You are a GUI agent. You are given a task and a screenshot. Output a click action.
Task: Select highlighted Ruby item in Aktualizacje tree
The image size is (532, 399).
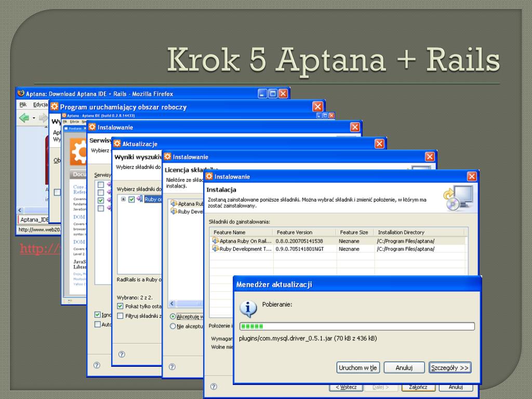coord(153,199)
